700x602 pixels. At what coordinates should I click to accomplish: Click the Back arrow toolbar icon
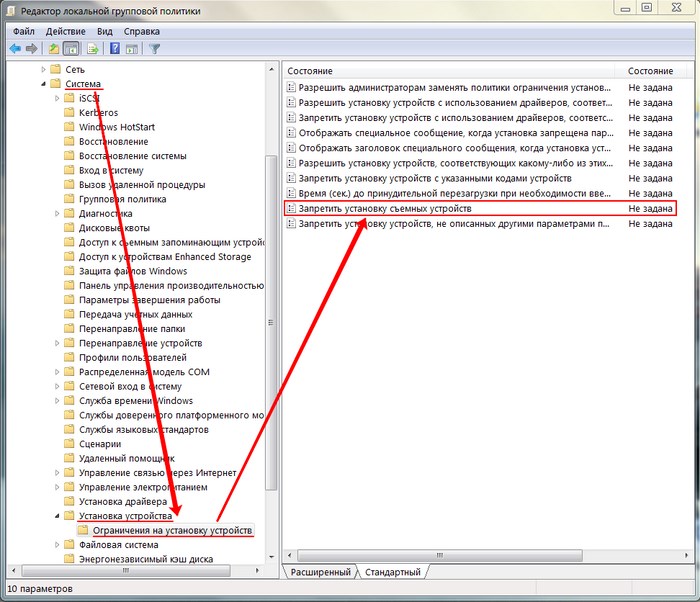[x=16, y=48]
